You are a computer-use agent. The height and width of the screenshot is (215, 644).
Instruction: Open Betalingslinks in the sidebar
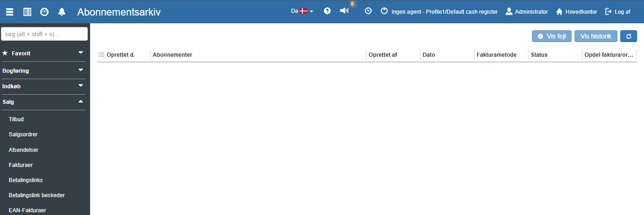click(26, 180)
